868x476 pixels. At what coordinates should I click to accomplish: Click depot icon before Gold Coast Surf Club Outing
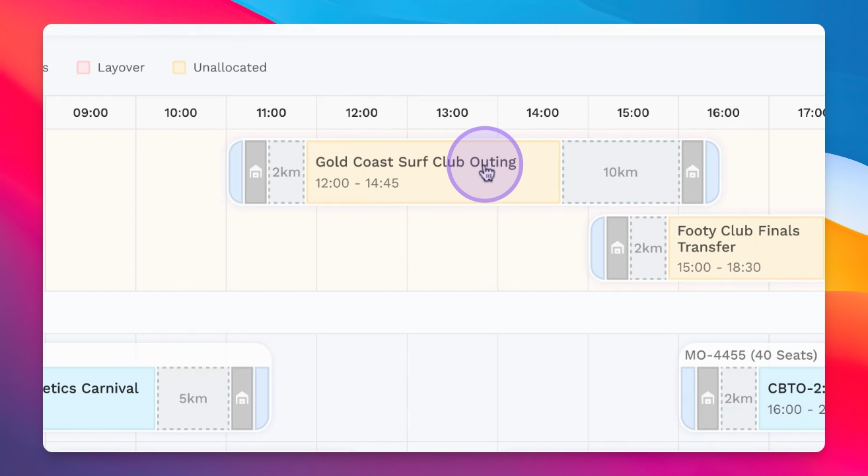tap(256, 172)
